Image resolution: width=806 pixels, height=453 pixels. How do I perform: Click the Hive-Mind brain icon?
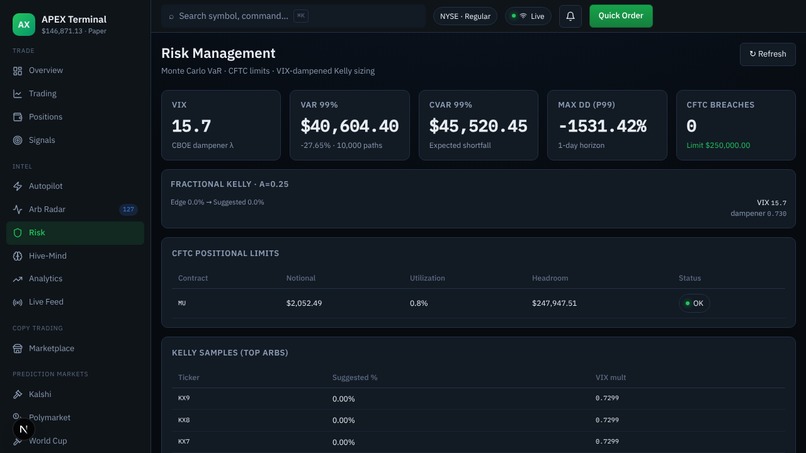pyautogui.click(x=17, y=256)
